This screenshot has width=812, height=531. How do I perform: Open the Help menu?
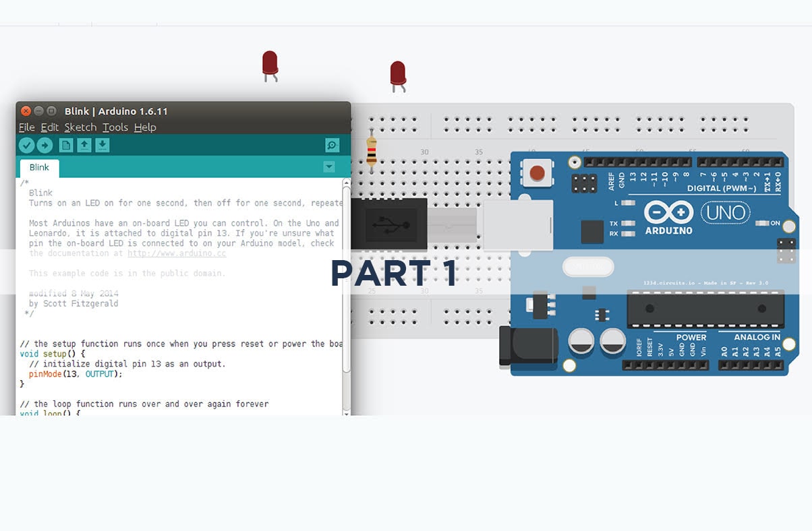point(145,127)
